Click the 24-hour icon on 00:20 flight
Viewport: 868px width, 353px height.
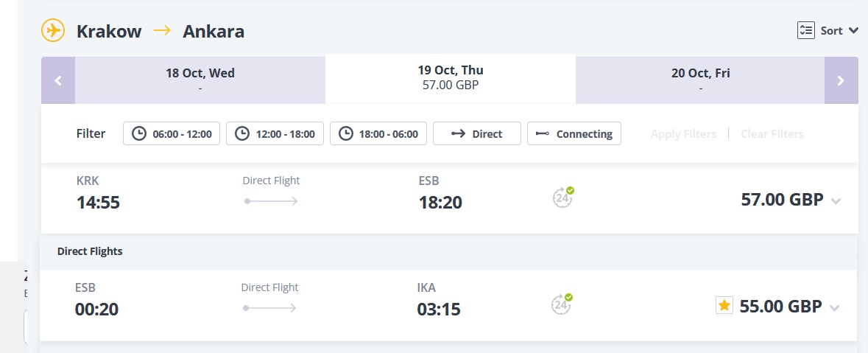(562, 304)
